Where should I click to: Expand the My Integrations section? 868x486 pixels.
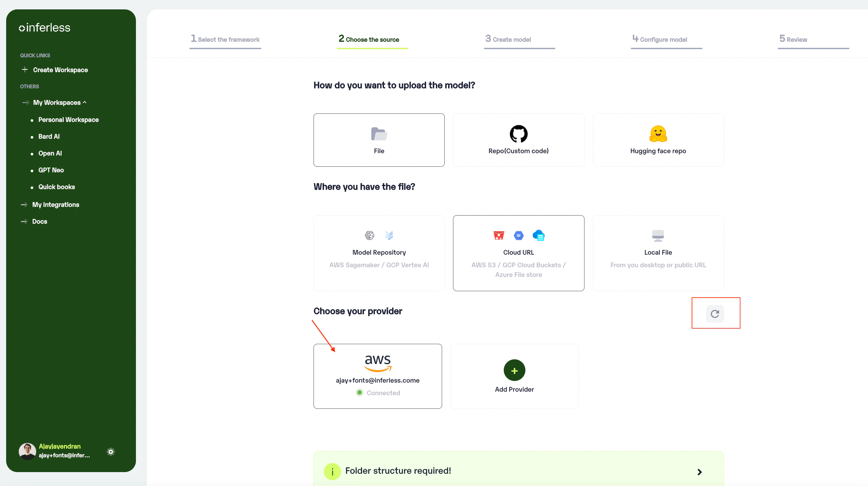pos(55,204)
